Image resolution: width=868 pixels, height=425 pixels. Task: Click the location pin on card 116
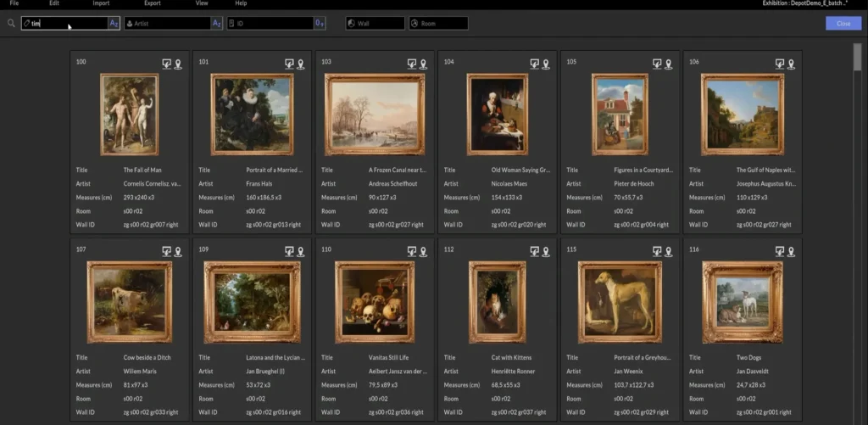791,252
